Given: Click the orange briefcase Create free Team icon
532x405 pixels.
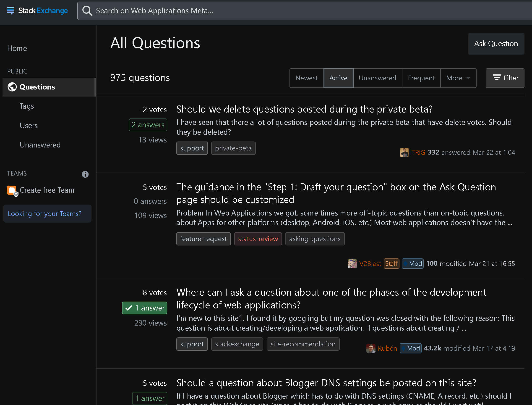Looking at the screenshot, I should click(x=12, y=190).
